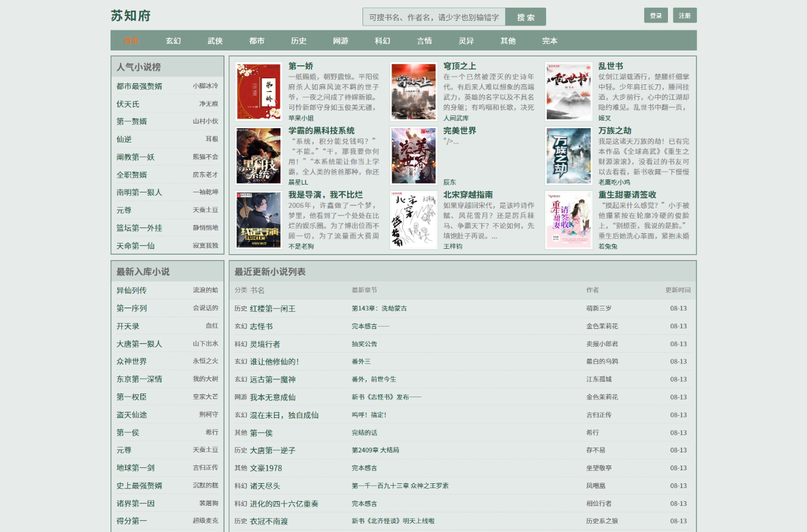
Task: Open latest chapter 第2409章 大结局
Action: pyautogui.click(x=376, y=450)
